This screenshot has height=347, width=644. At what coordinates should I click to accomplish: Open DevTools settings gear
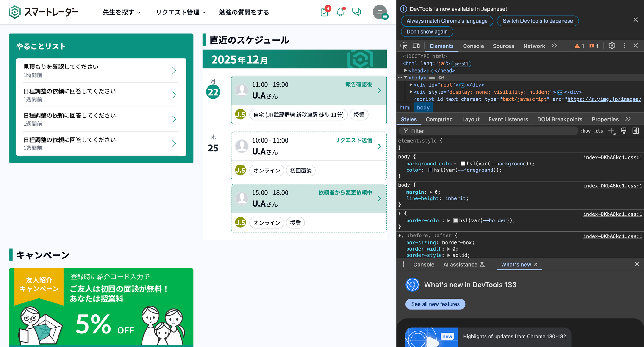[612, 46]
